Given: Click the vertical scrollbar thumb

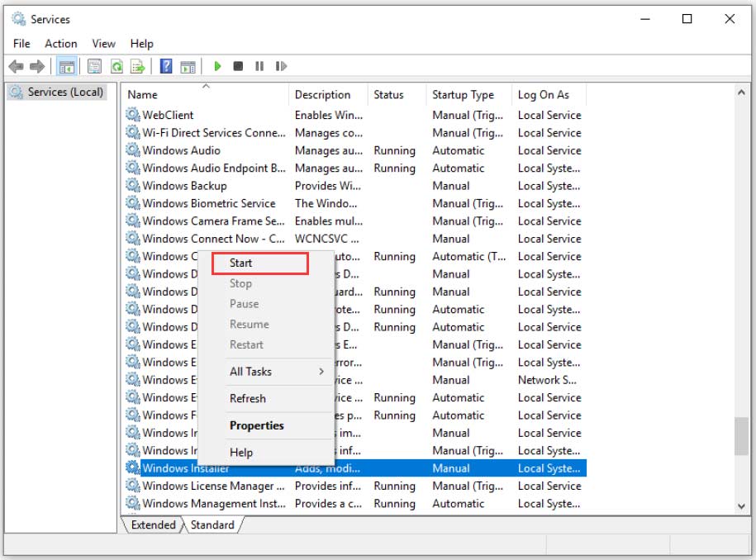Looking at the screenshot, I should (741, 436).
